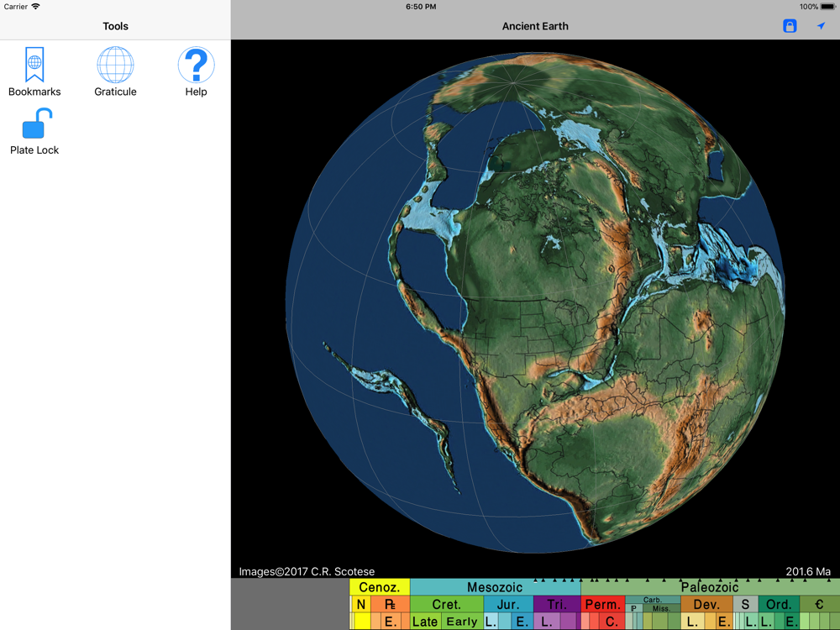Choose the Jurassic period on timeline
The height and width of the screenshot is (630, 840).
507,604
